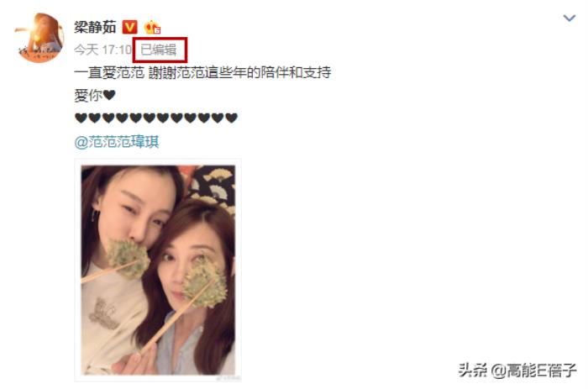The image size is (588, 389).
Task: Click the 头条 @高能E蓓子 watermark
Action: coord(517,371)
